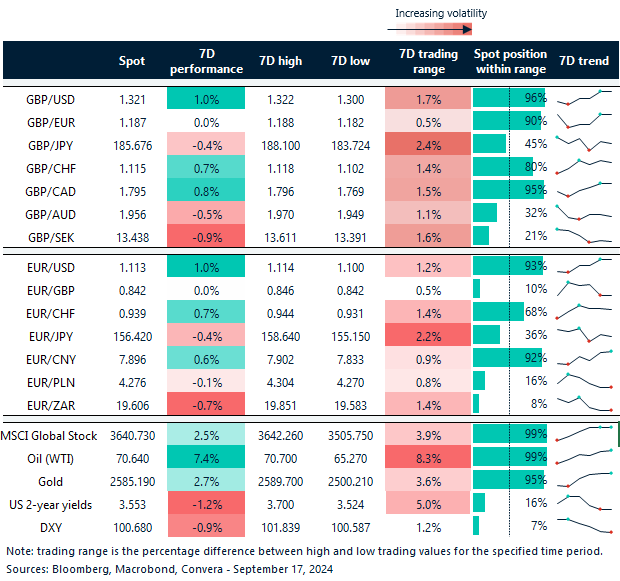Click the GBP/JPY 7D trend sparkline
Image resolution: width=620 pixels, height=581 pixels.
[584, 144]
